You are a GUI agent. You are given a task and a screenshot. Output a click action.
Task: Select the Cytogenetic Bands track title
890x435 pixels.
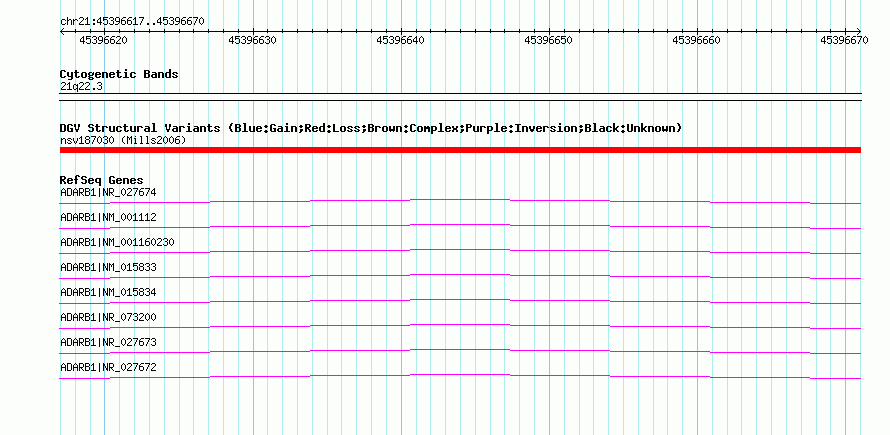click(x=119, y=74)
